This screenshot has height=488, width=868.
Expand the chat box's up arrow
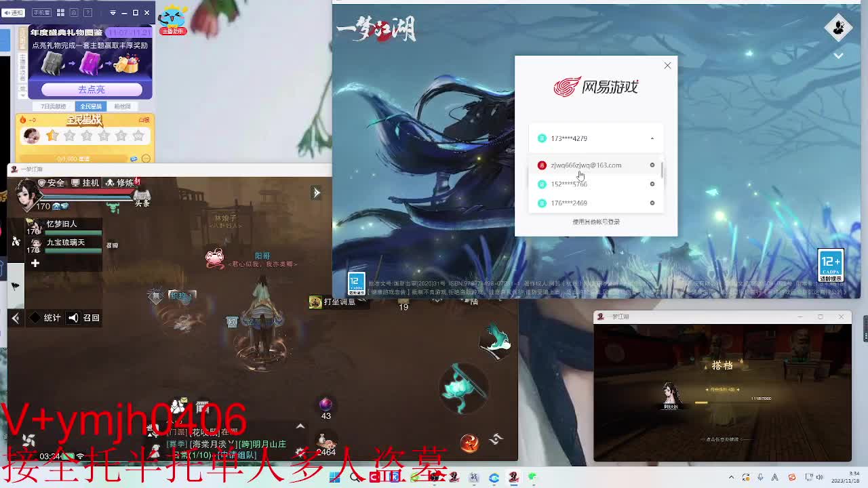click(300, 426)
